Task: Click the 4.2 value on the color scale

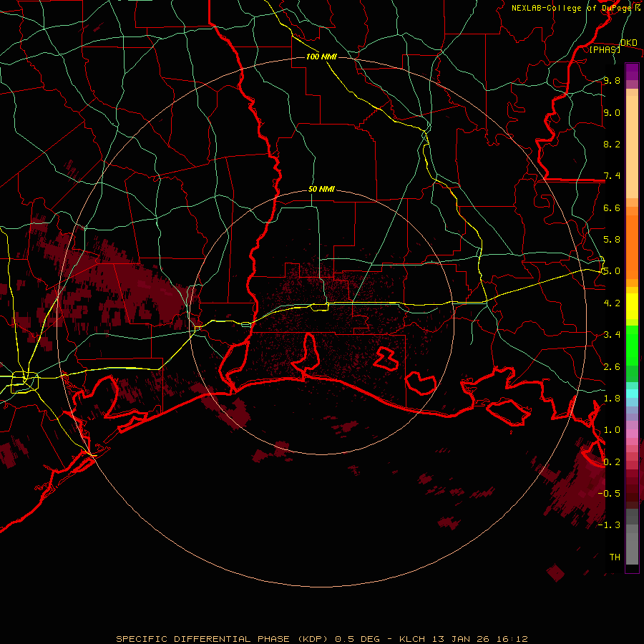Action: click(x=612, y=303)
